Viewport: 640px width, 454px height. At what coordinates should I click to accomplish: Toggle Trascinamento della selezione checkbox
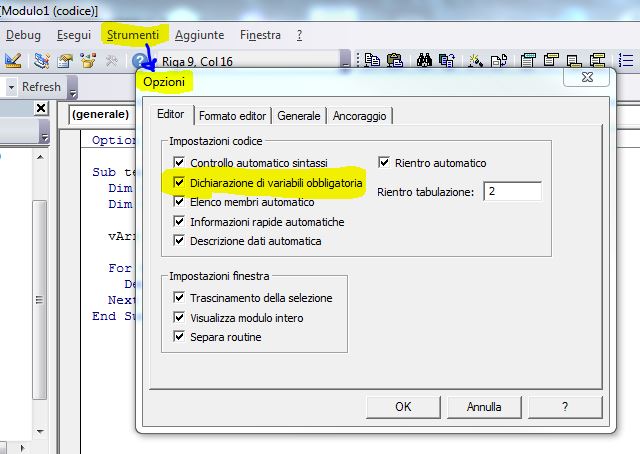pos(179,297)
